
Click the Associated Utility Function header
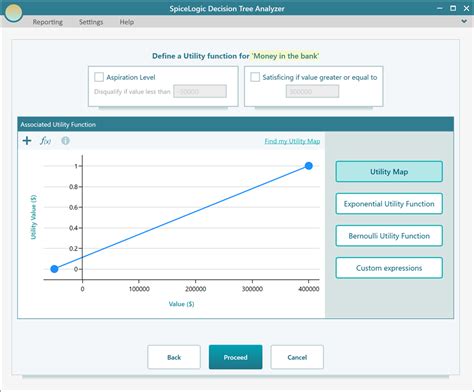tap(236, 124)
